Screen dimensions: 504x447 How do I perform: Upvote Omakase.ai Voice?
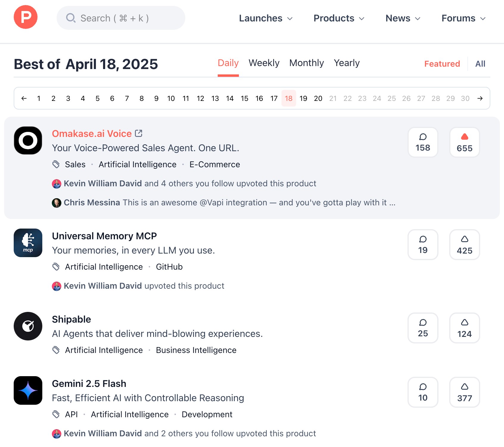coord(464,142)
